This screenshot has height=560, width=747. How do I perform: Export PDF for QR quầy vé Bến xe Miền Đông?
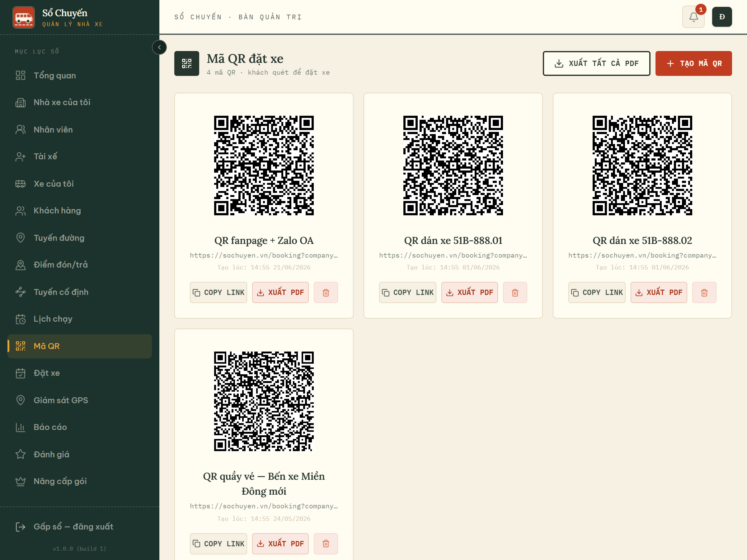point(280,544)
